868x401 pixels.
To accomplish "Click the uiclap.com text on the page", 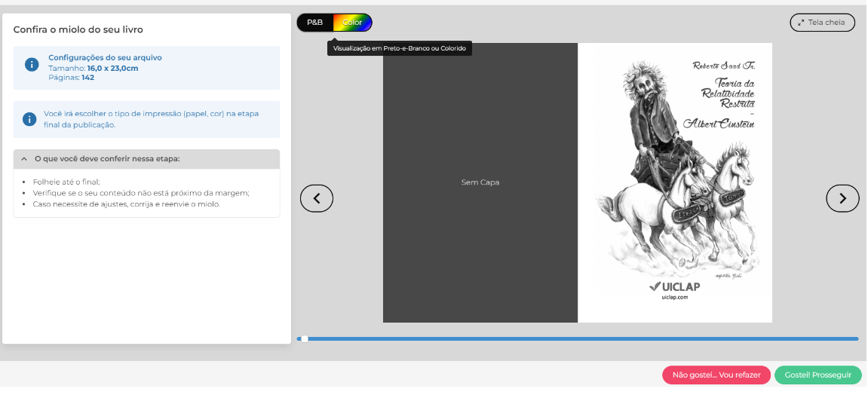I will coord(674,297).
